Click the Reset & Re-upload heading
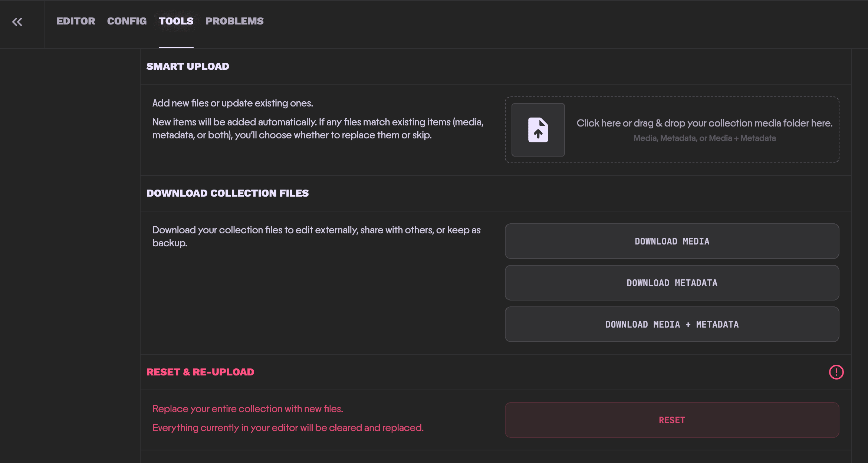This screenshot has width=868, height=463. click(x=200, y=372)
